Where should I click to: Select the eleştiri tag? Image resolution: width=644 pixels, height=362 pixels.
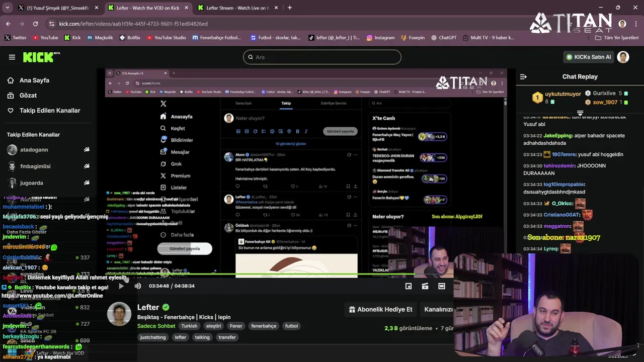(213, 326)
